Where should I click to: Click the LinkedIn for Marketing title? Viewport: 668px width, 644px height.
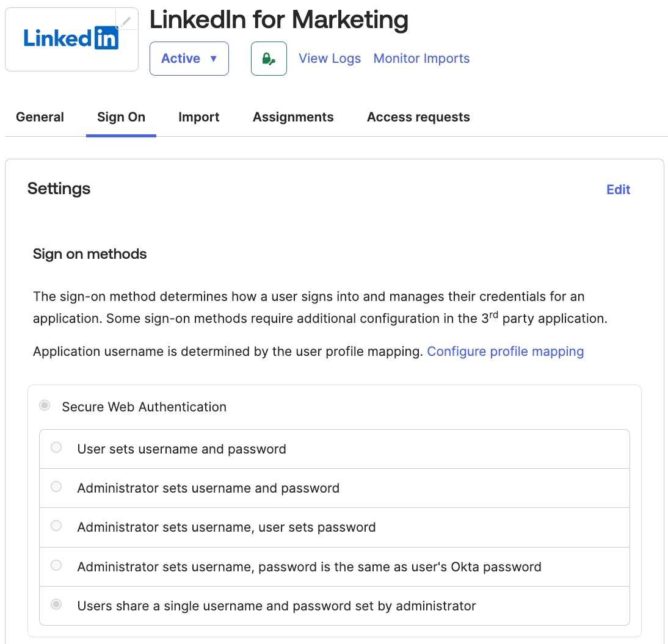click(279, 20)
